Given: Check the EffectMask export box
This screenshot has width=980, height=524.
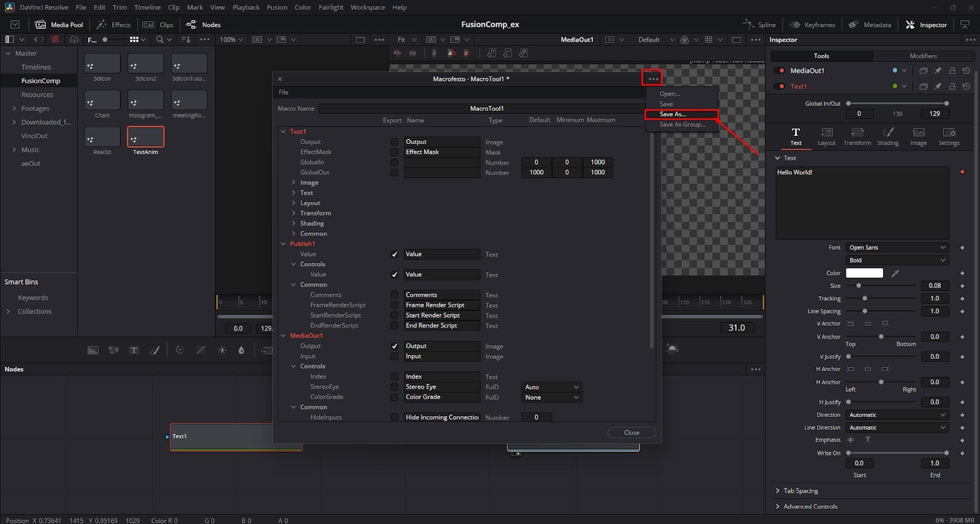Looking at the screenshot, I should point(394,152).
